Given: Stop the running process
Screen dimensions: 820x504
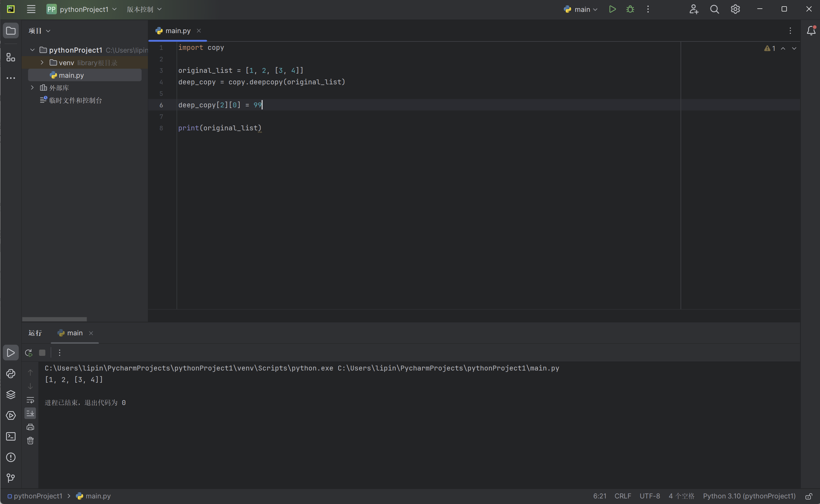Looking at the screenshot, I should pos(42,353).
